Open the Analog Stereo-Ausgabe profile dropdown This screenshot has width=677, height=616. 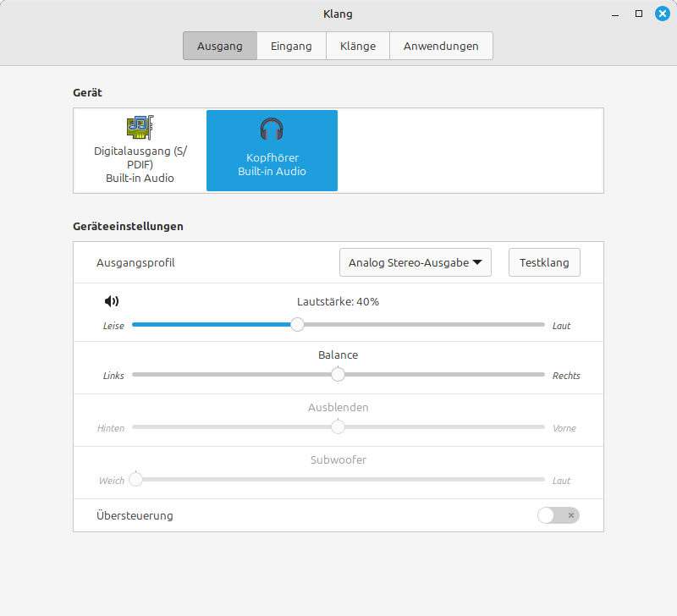click(x=415, y=262)
